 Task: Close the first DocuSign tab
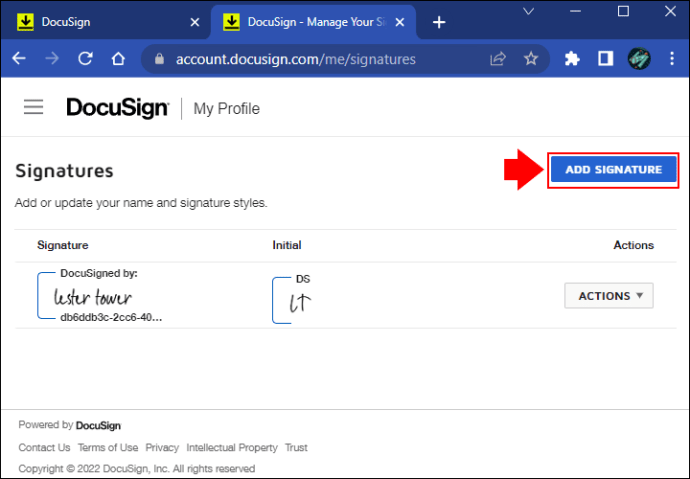pos(195,22)
